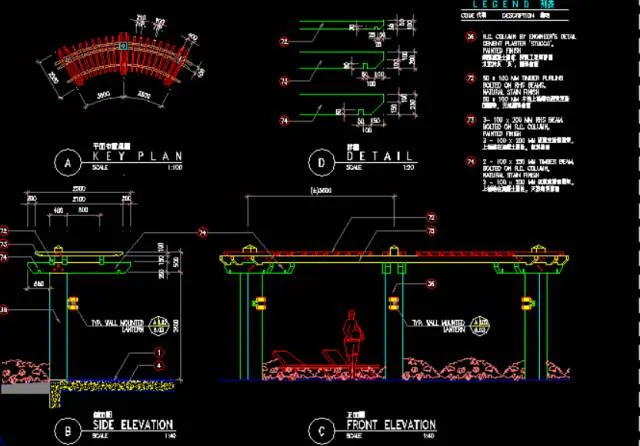The width and height of the screenshot is (640, 446).
Task: Select view marker circle C
Action: point(322,431)
